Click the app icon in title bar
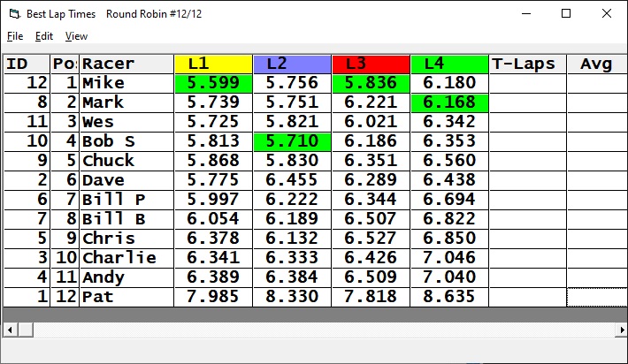This screenshot has width=628, height=364. tap(13, 13)
